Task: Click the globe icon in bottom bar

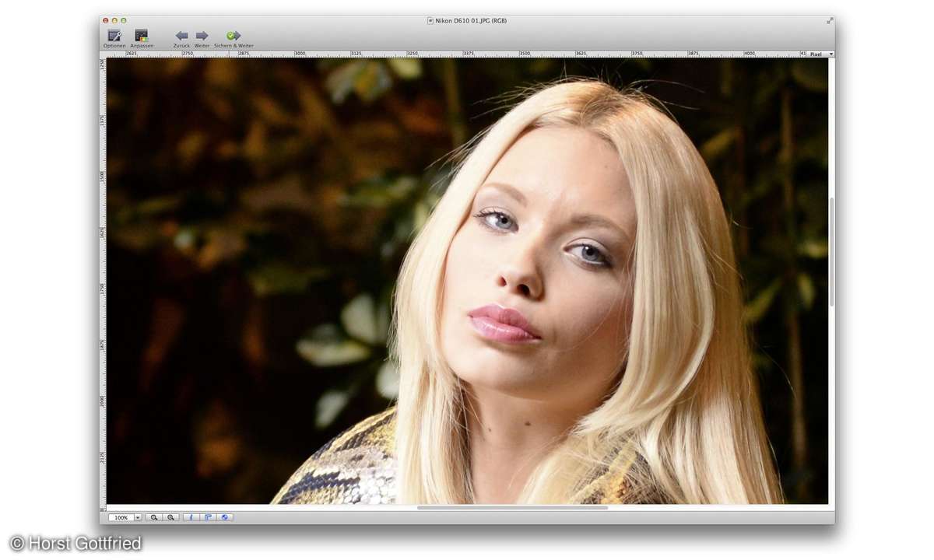Action: point(225,517)
